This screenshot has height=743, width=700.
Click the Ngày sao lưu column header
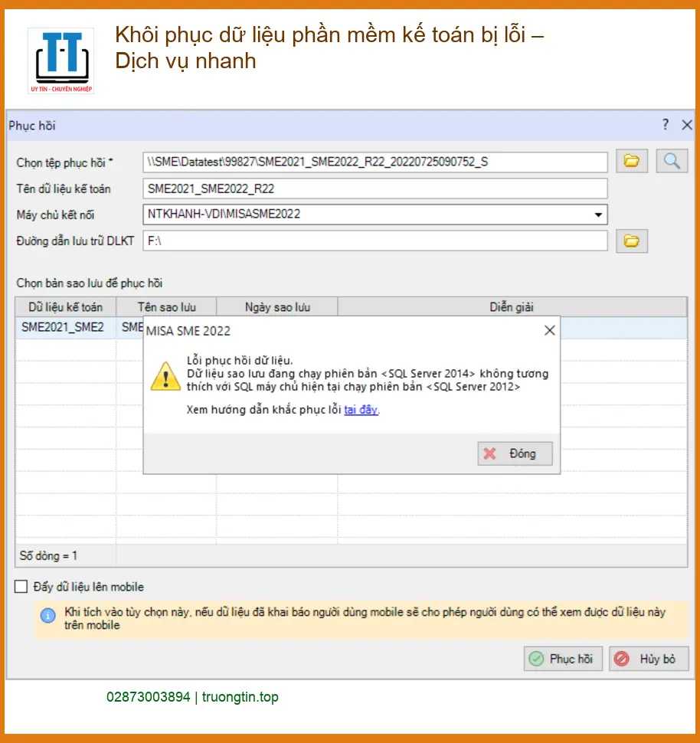coord(277,307)
